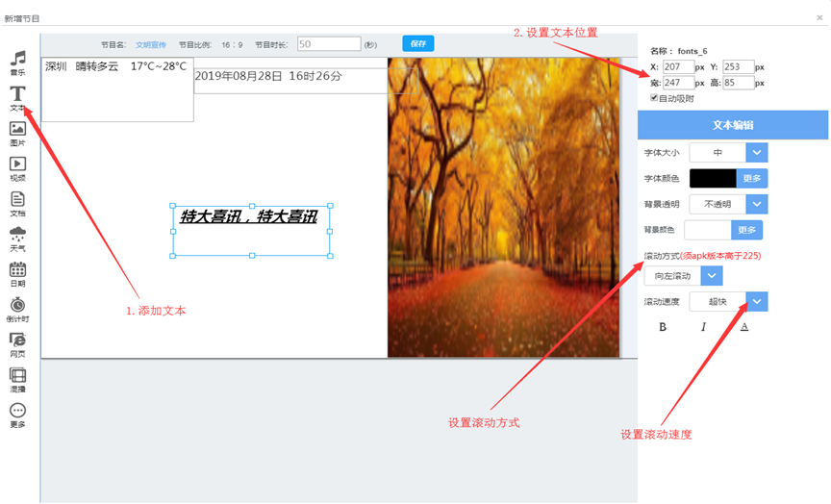The width and height of the screenshot is (831, 504).
Task: Select the Music (音乐) tool icon
Action: coord(17,62)
